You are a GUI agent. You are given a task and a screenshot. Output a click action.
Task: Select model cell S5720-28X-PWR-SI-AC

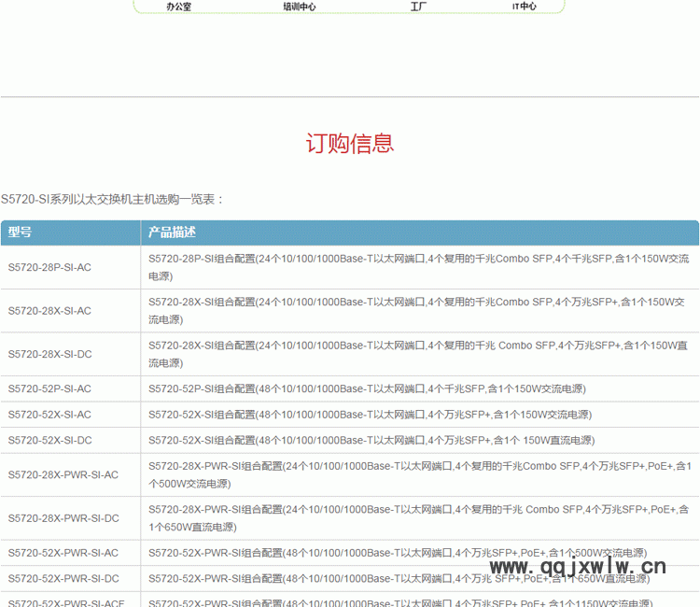pos(63,474)
